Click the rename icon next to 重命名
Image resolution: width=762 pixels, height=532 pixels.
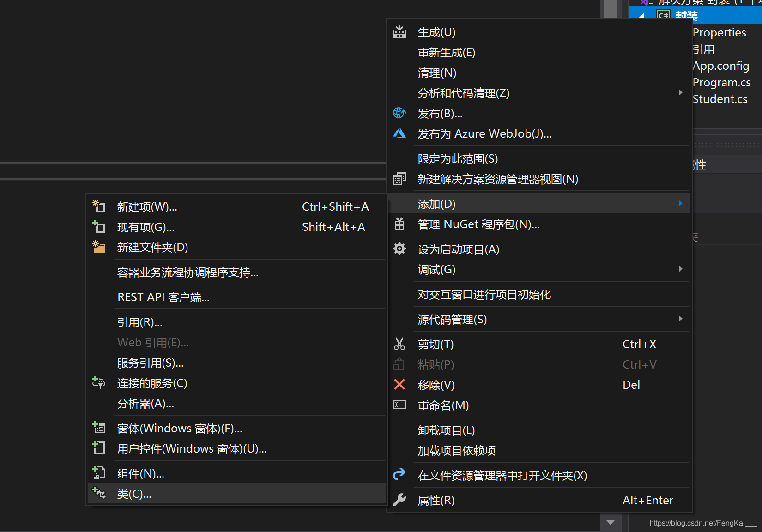[x=399, y=405]
